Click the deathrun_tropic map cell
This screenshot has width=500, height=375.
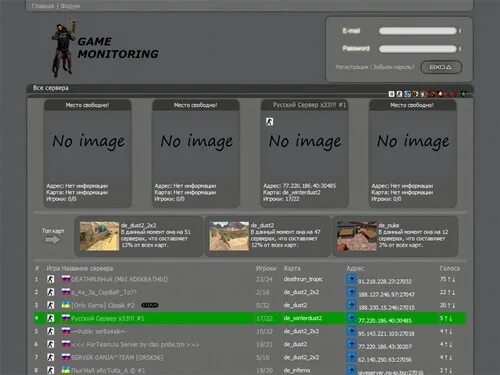tap(303, 279)
